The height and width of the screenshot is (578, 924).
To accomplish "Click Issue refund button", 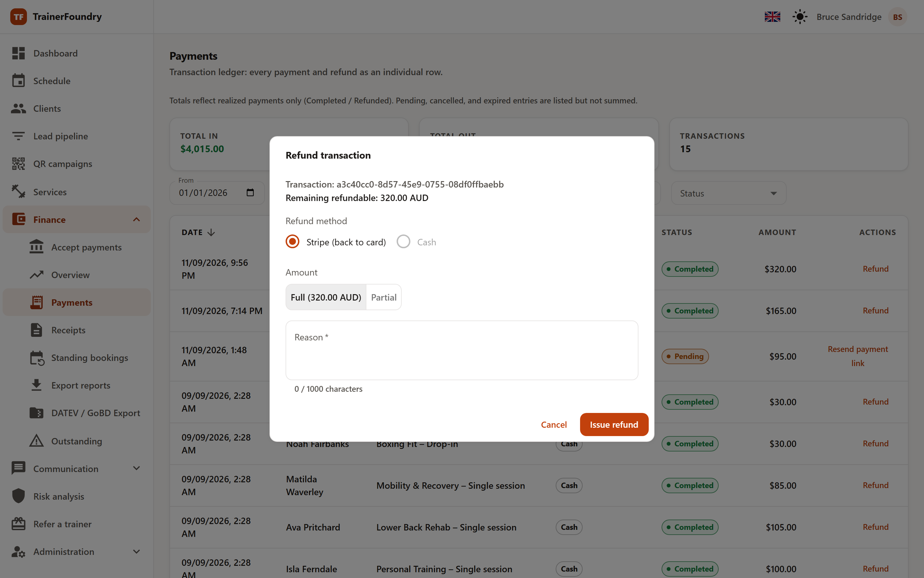I will 614,424.
